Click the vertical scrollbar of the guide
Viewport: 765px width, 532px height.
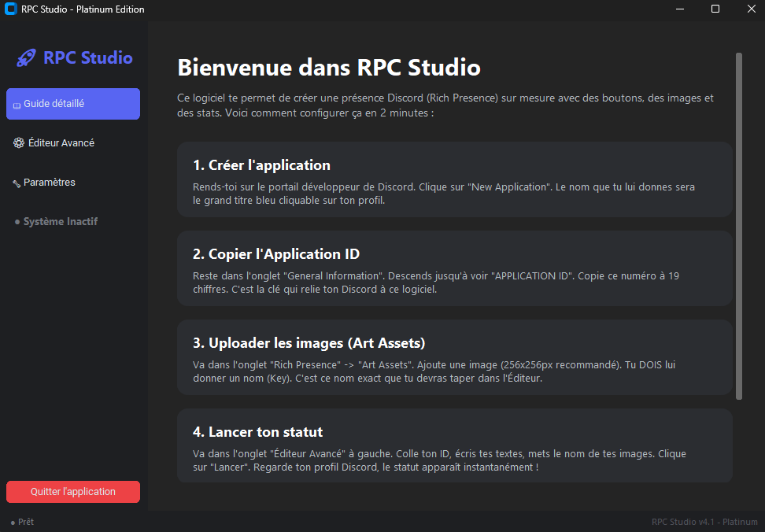click(739, 227)
